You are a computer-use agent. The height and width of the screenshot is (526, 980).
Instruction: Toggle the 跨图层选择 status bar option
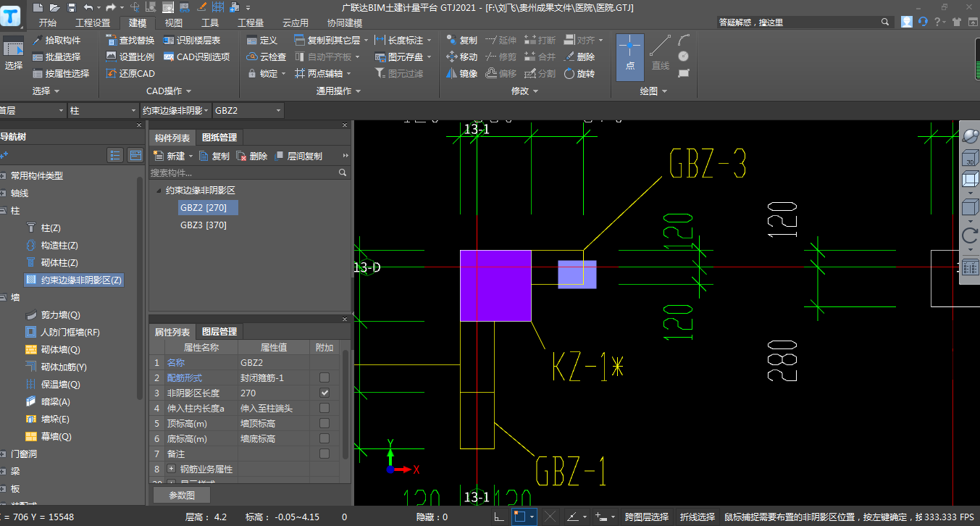pos(647,517)
